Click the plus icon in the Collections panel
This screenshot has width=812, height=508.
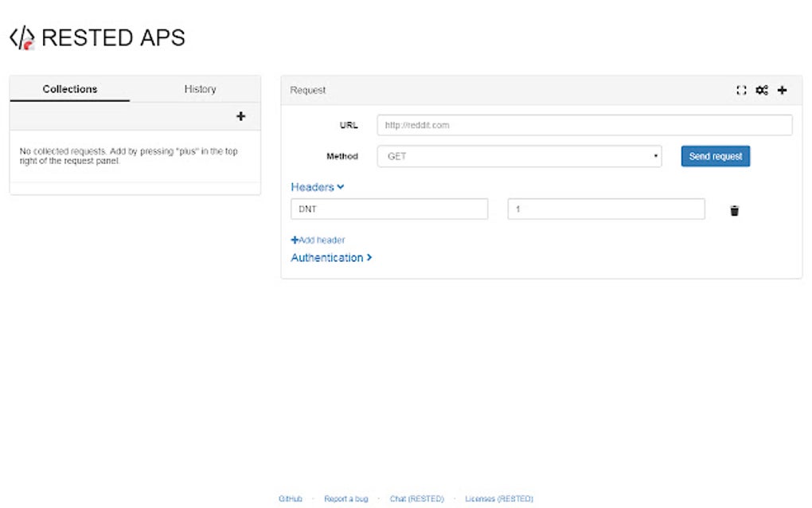pos(240,116)
